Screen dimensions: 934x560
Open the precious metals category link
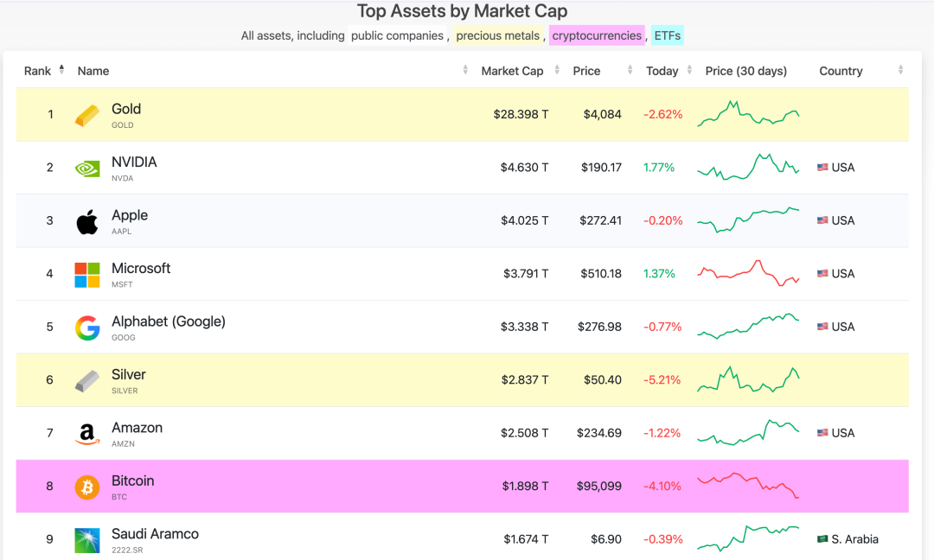497,35
